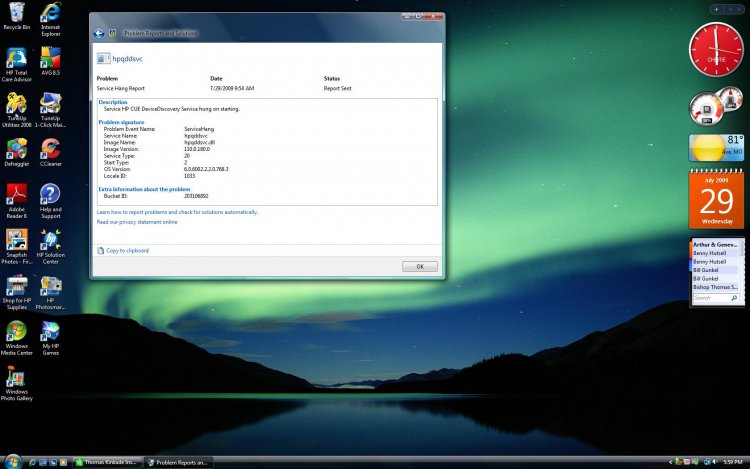Image resolution: width=750 pixels, height=469 pixels.
Task: Open the Recycle Bin desktop icon
Action: click(16, 14)
